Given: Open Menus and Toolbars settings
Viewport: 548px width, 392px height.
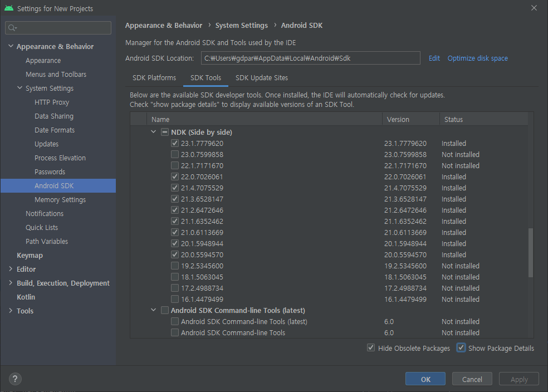Looking at the screenshot, I should pos(56,75).
